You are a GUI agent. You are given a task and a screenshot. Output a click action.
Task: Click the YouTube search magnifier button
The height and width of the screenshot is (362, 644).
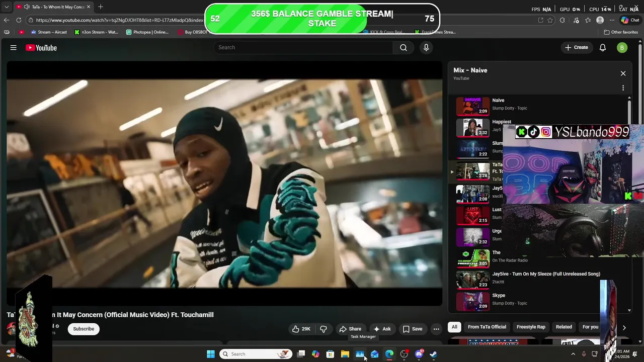[x=404, y=47]
